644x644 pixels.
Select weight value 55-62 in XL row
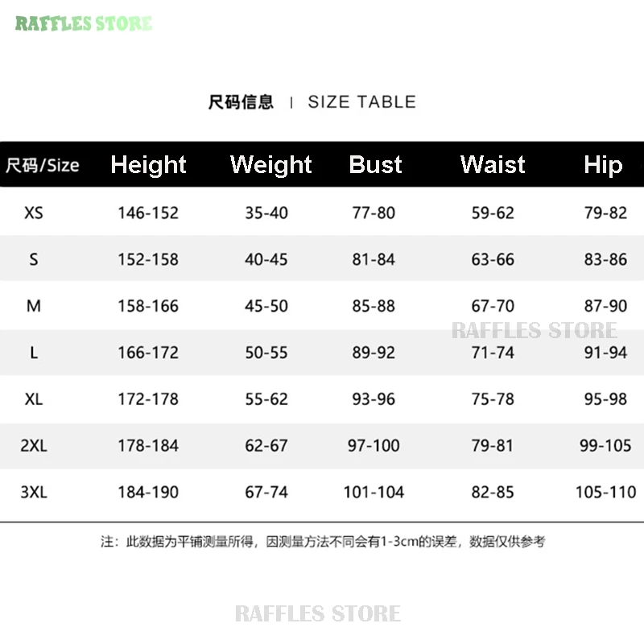[266, 399]
